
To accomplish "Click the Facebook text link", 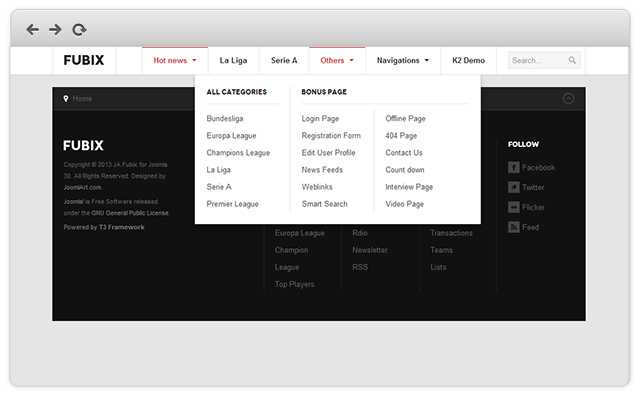I will [538, 167].
